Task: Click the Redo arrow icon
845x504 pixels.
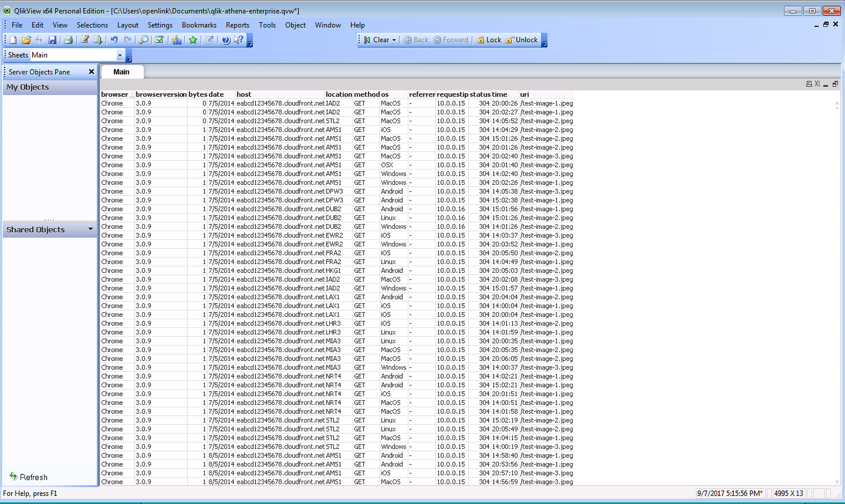Action: (128, 40)
